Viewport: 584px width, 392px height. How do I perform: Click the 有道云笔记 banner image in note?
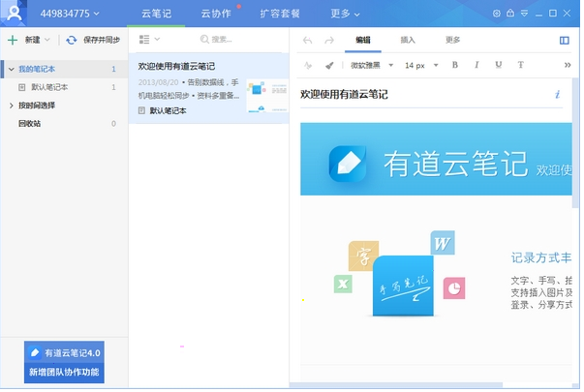tap(436, 159)
